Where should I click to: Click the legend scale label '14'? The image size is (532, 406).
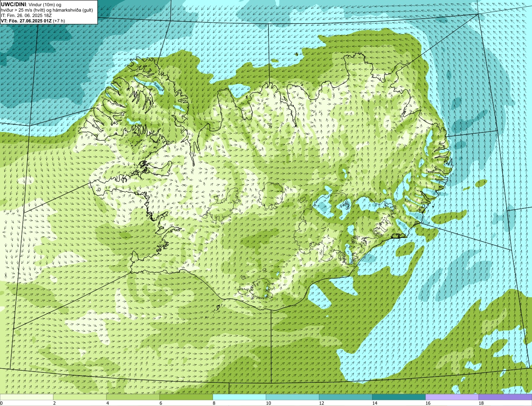pos(375,403)
